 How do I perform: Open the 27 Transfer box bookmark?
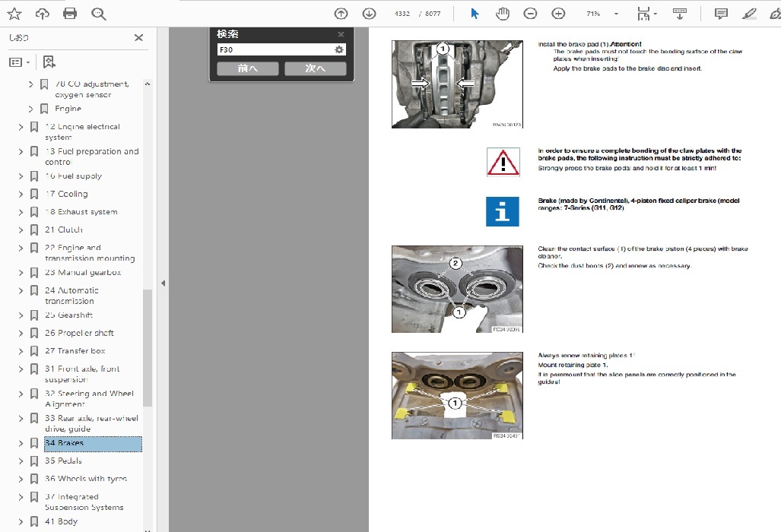coord(75,351)
